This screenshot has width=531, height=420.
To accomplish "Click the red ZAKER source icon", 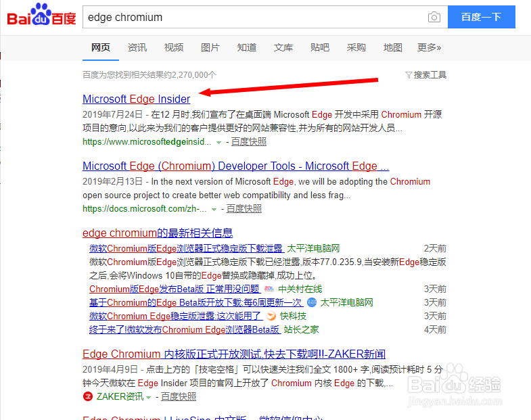I will [x=88, y=396].
